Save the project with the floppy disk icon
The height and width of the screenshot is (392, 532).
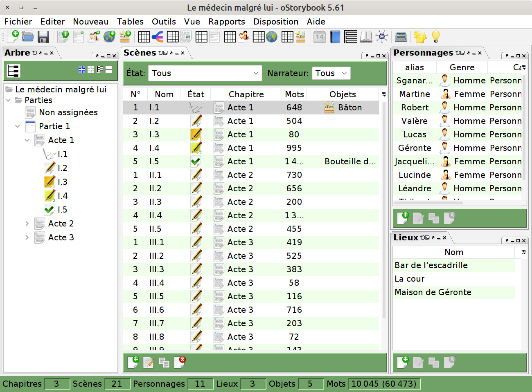pyautogui.click(x=43, y=37)
